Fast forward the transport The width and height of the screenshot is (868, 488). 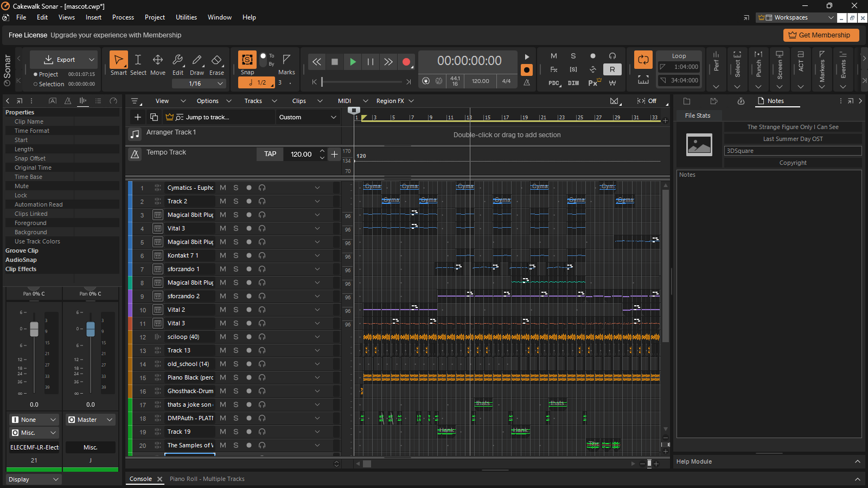(x=388, y=62)
